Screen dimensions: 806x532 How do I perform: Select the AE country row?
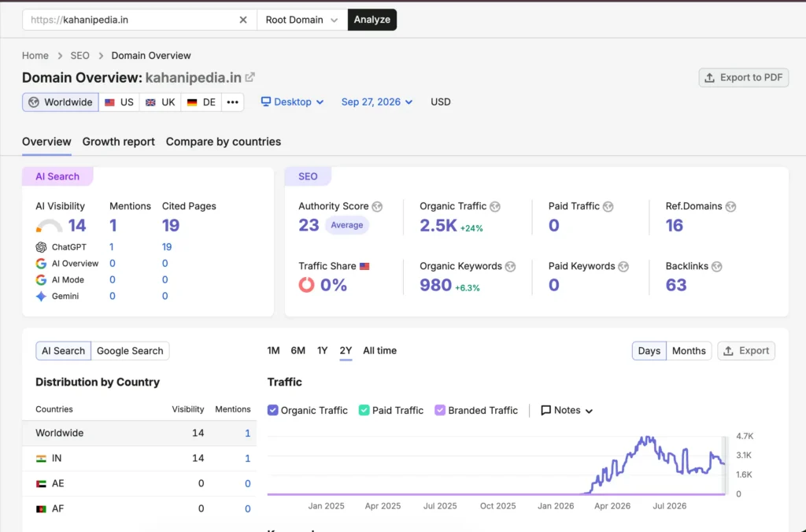pos(139,484)
